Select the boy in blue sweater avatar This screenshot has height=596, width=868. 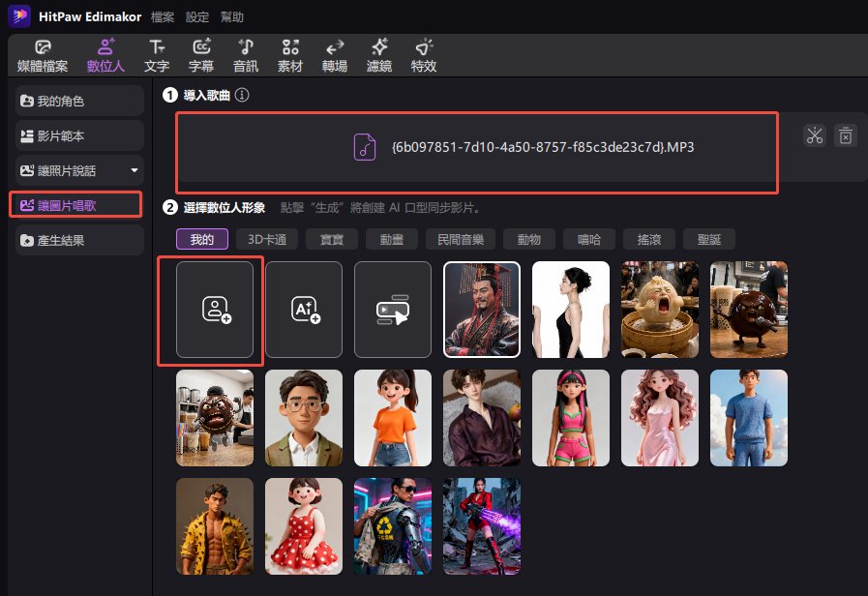click(x=748, y=418)
